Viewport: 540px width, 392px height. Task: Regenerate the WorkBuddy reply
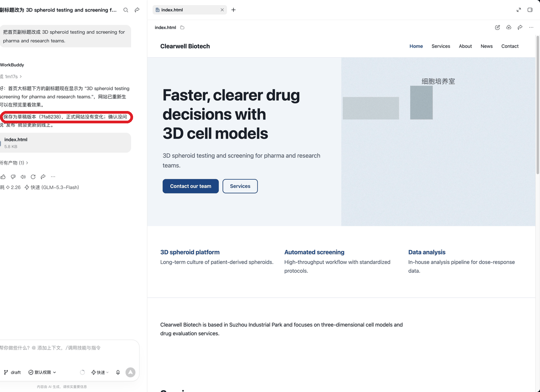(33, 177)
